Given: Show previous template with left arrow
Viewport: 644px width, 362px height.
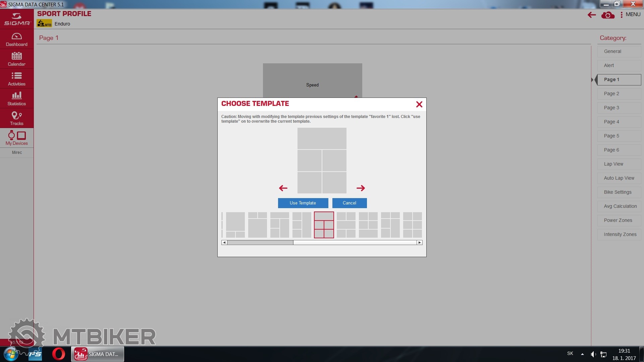Looking at the screenshot, I should point(283,188).
